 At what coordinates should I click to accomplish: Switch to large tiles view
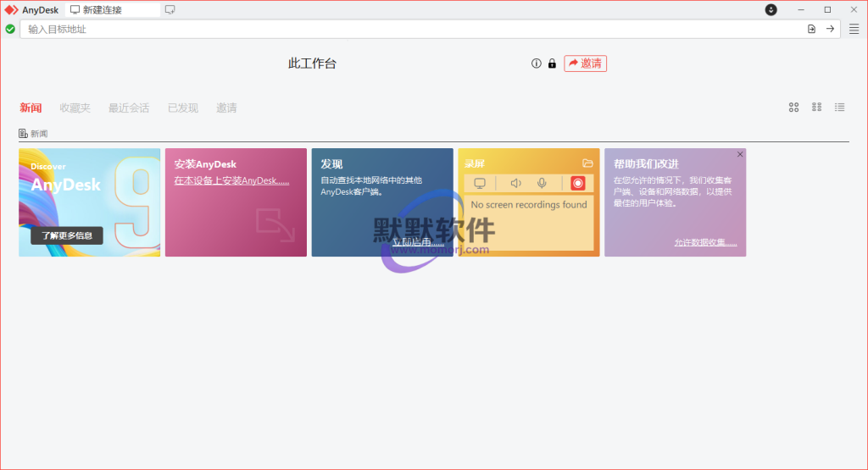pos(793,108)
